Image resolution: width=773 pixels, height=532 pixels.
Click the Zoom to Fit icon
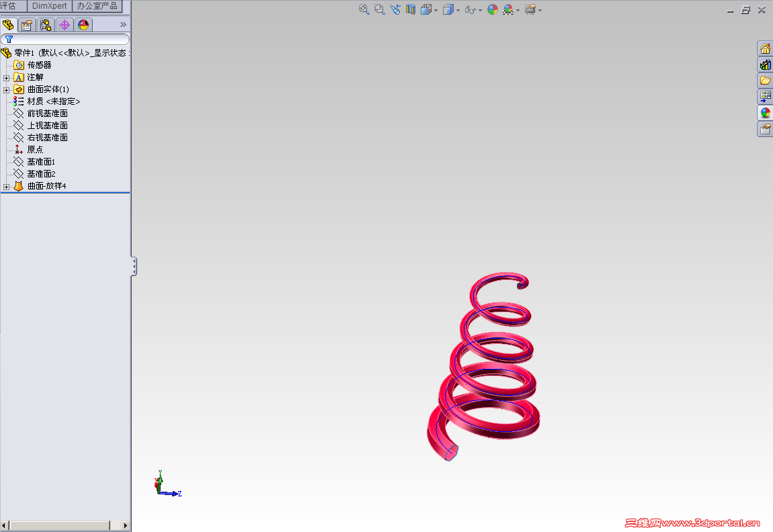pos(364,9)
